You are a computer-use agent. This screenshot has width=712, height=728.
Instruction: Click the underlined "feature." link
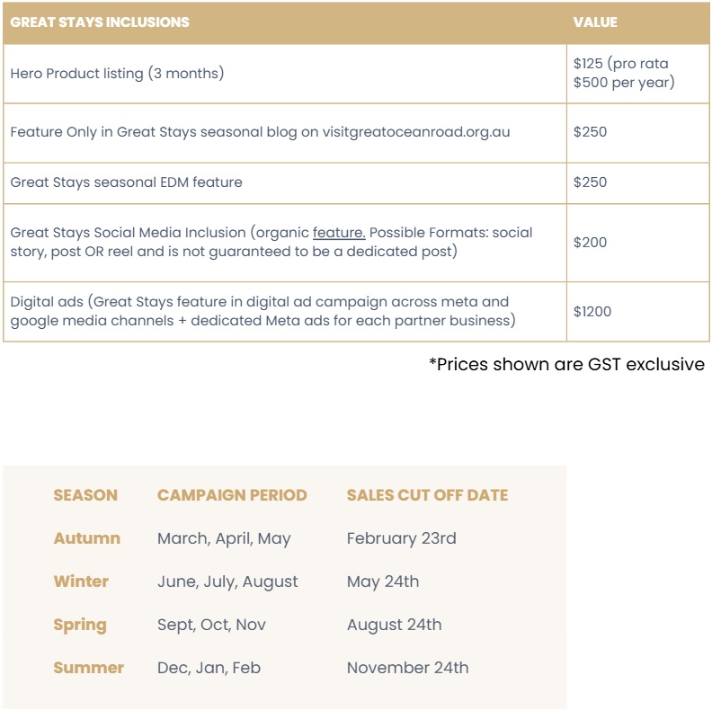[339, 233]
